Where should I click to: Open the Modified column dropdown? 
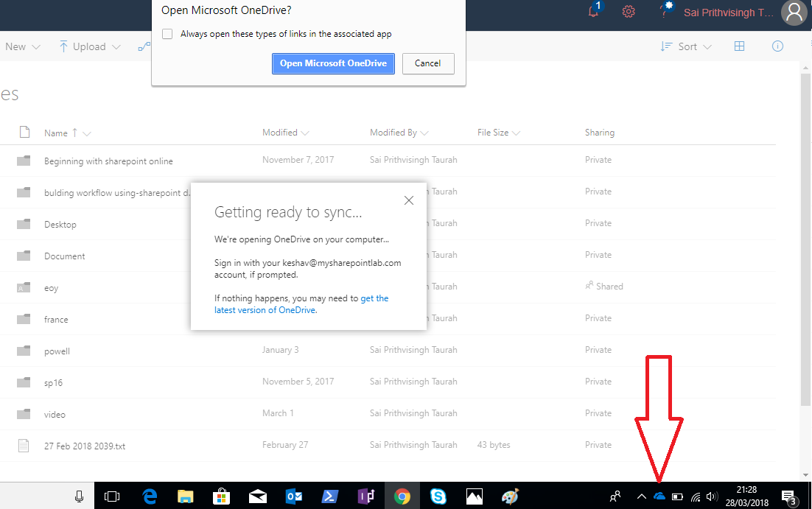(305, 133)
